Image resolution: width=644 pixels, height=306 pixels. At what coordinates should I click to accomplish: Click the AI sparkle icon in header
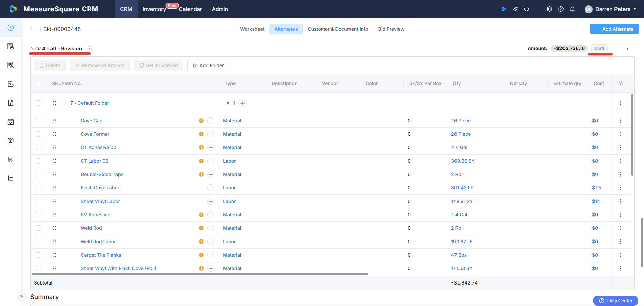point(515,9)
